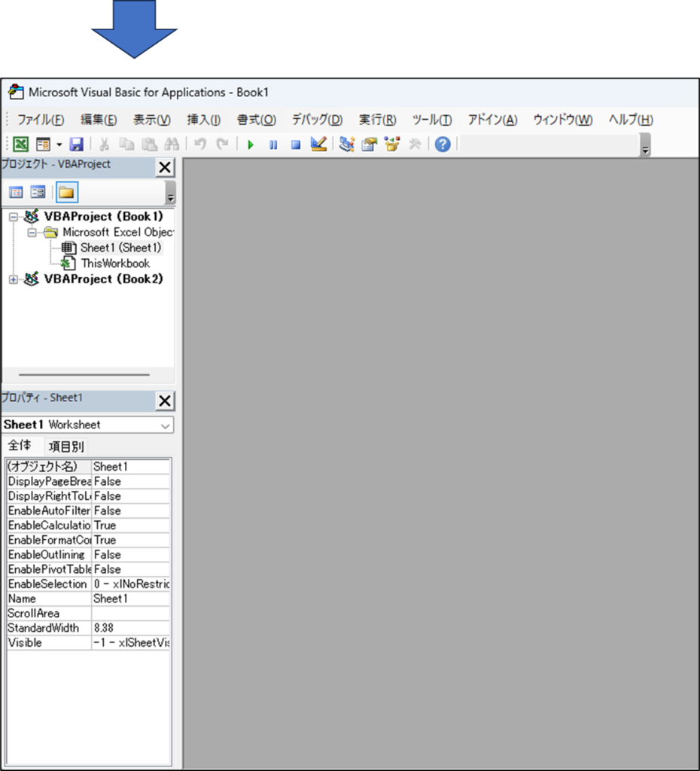Open the ファイル(F) menu

pos(41,120)
